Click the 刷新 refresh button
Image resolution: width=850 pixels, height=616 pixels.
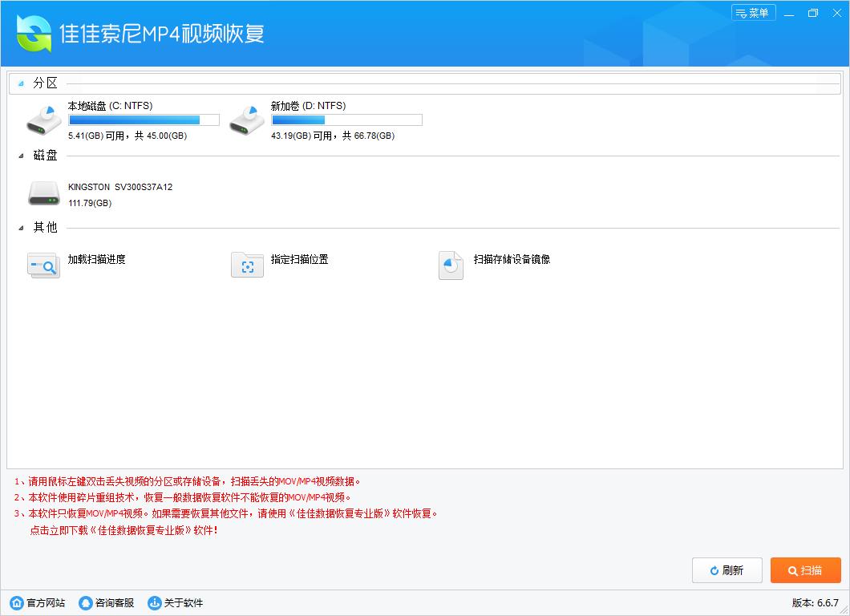pyautogui.click(x=727, y=570)
